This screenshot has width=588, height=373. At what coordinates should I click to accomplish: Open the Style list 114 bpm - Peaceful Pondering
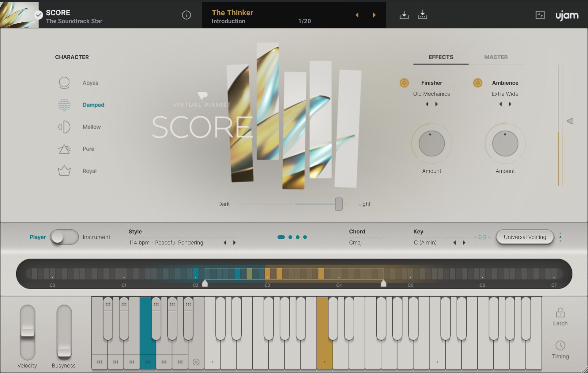click(166, 243)
